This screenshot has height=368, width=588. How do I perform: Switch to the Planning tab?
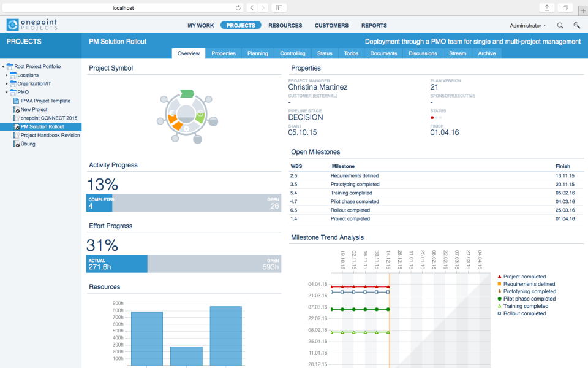pos(258,53)
